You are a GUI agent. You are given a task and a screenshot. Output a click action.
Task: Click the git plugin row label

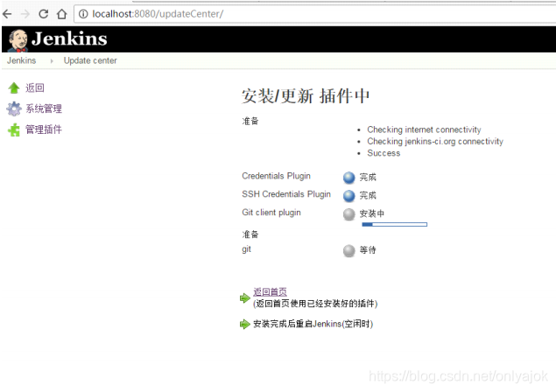pyautogui.click(x=246, y=249)
